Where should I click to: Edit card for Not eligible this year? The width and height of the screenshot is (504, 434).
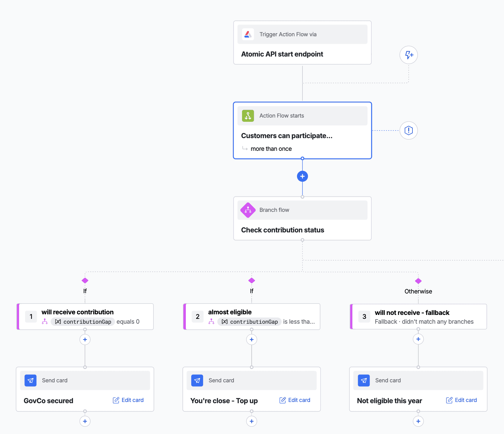(461, 400)
